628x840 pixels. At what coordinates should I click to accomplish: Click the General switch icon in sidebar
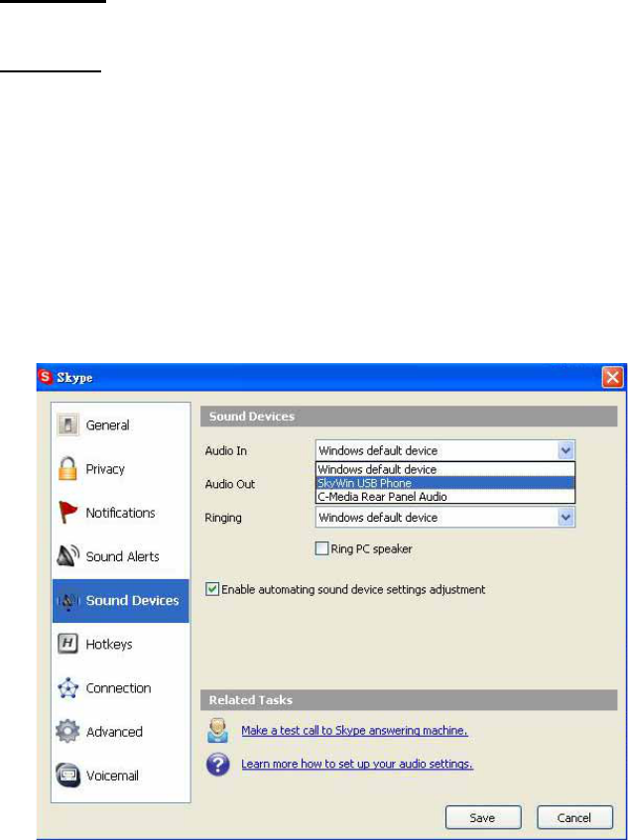(67, 424)
